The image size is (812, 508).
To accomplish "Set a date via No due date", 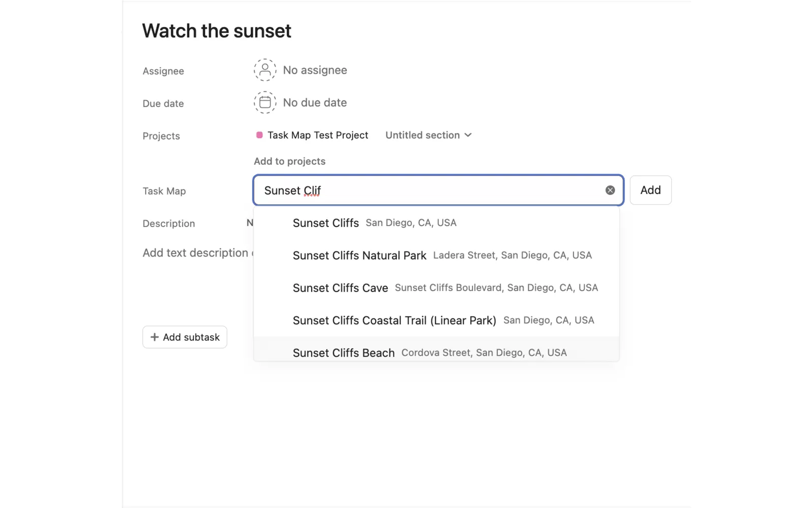I will coord(315,103).
